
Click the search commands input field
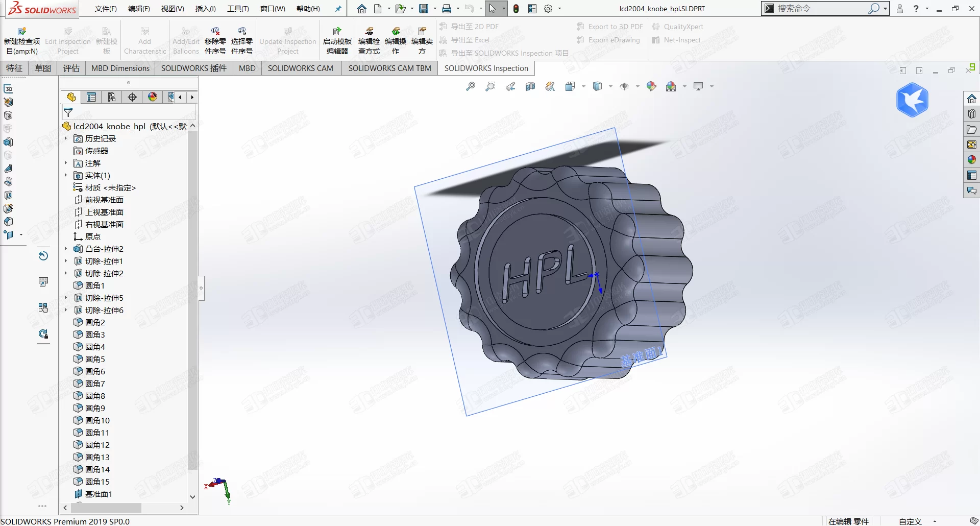point(821,8)
